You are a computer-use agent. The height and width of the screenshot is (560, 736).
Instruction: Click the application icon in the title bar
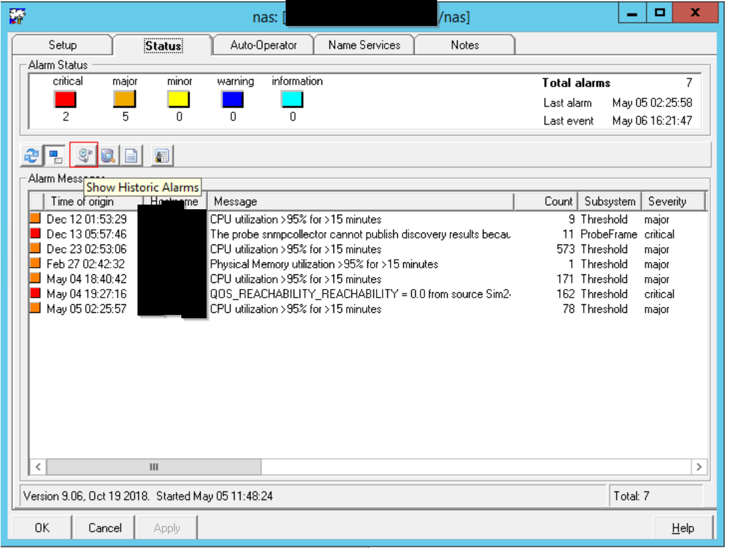tap(18, 16)
